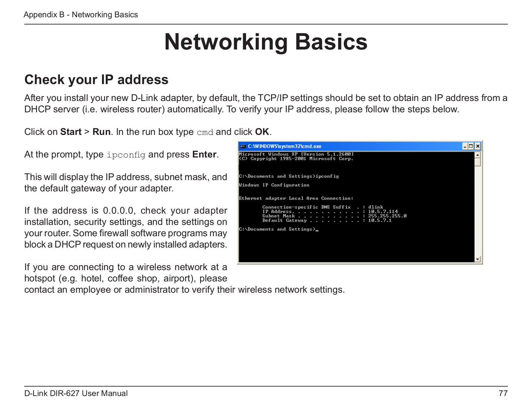The height and width of the screenshot is (411, 532).
Task: Click the subnet mask value 255.255.255.0
Action: (387, 216)
